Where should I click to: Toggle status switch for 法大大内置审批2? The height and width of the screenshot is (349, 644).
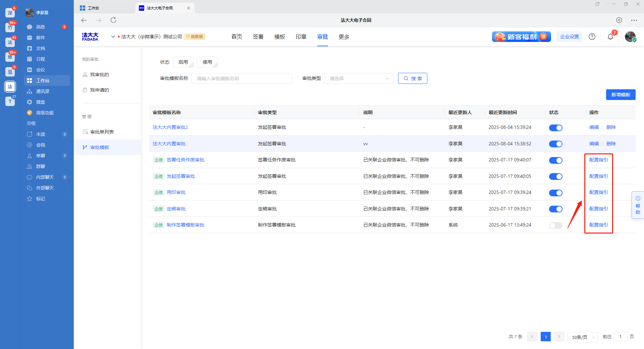[x=555, y=128]
